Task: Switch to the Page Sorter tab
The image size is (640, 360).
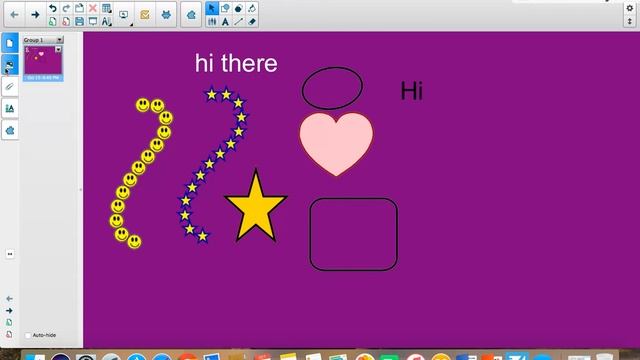Action: (10, 43)
